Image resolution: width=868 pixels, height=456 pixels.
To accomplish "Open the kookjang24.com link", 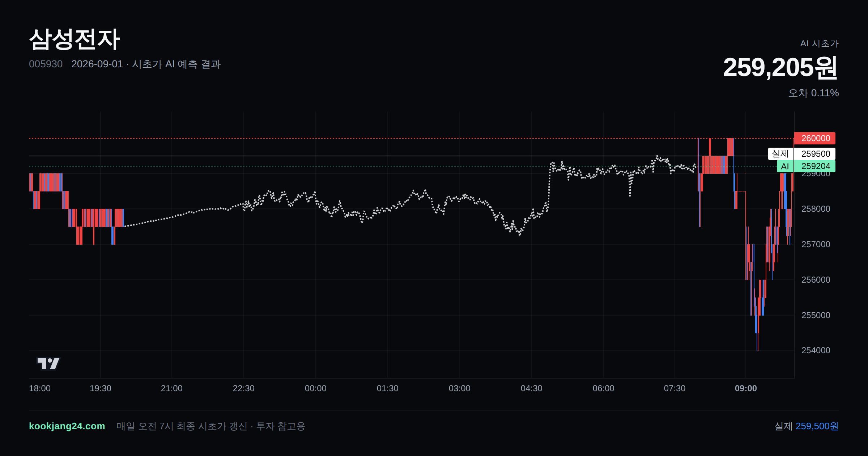I will tap(67, 426).
